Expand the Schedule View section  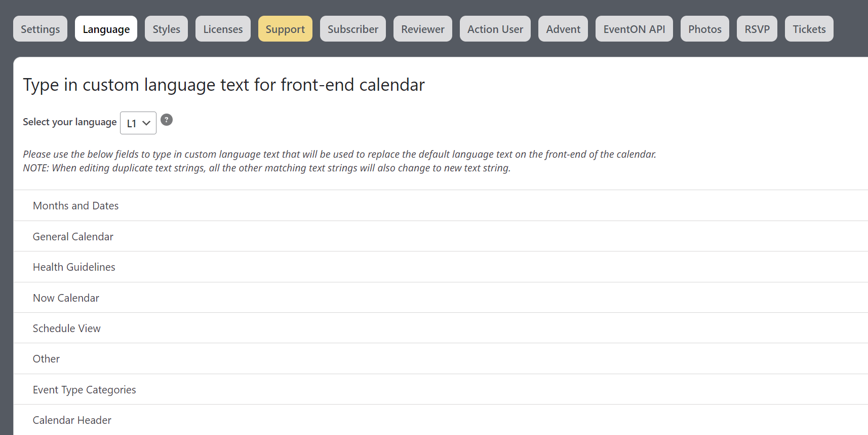tap(441, 328)
